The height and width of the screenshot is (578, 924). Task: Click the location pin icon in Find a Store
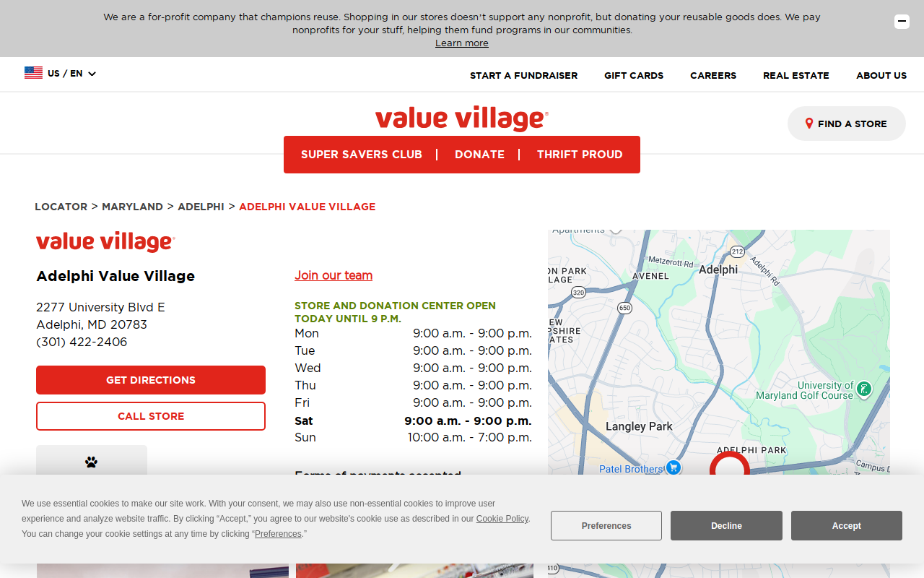(809, 124)
